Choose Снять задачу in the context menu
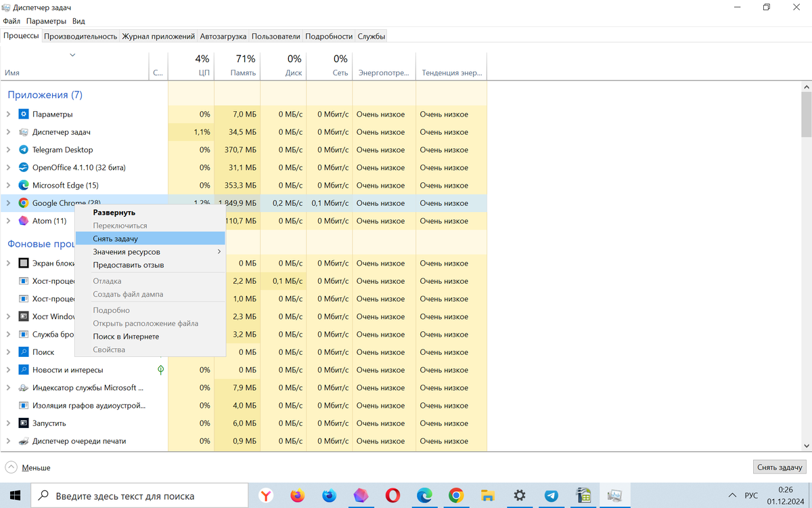Viewport: 812px width, 508px height. 150,238
